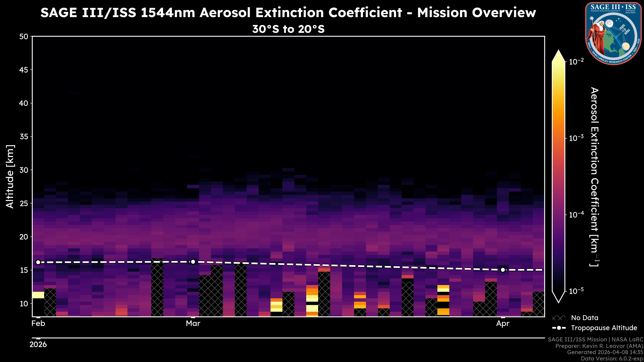
Task: Click the tropopause marker at April
Action: (x=503, y=270)
